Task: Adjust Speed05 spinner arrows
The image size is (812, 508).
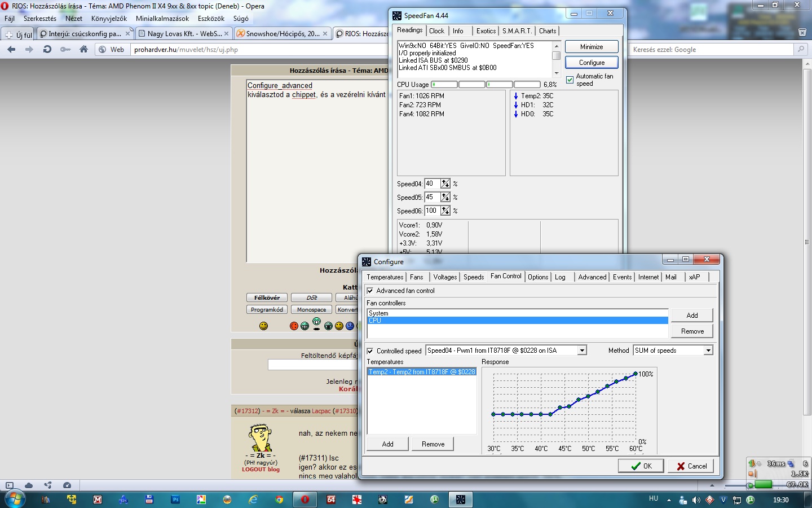Action: coord(445,197)
